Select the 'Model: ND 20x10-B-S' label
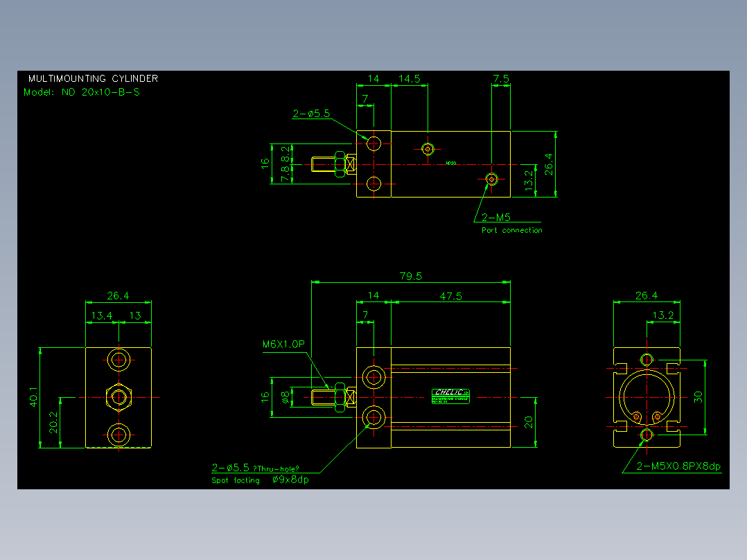This screenshot has height=560, width=747. click(82, 92)
